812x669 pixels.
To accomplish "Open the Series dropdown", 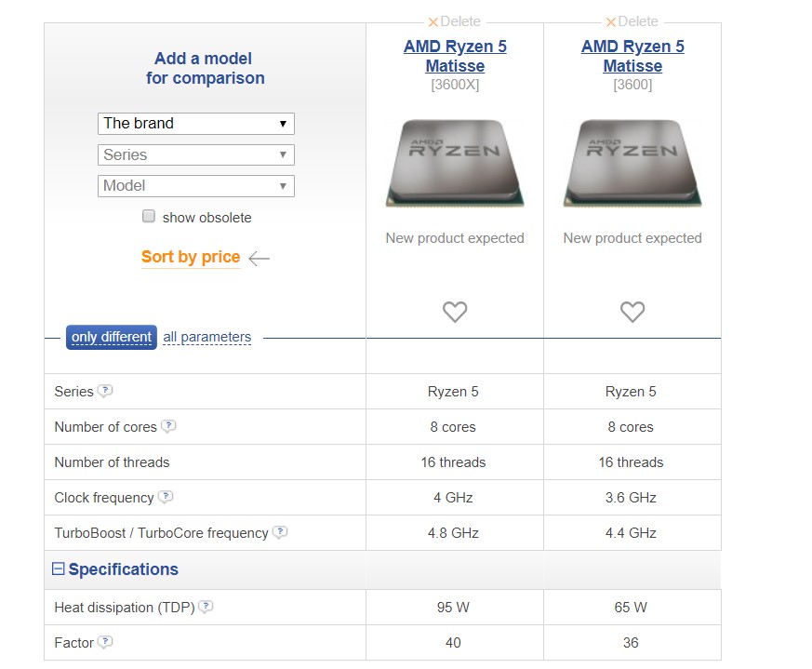I will coord(196,155).
